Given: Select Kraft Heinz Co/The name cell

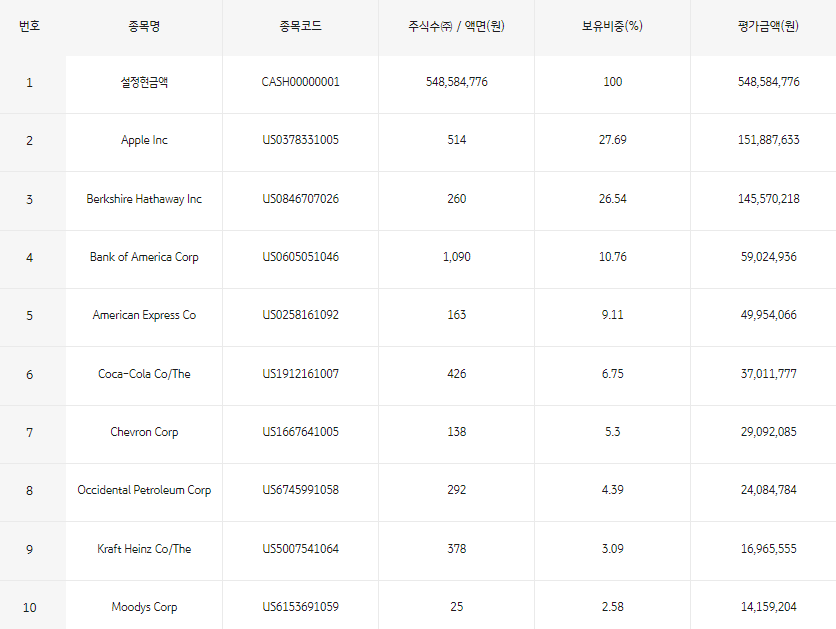Looking at the screenshot, I should click(144, 549).
